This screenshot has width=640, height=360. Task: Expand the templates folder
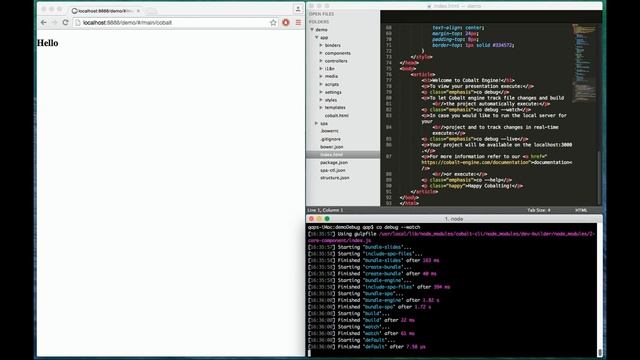point(321,108)
